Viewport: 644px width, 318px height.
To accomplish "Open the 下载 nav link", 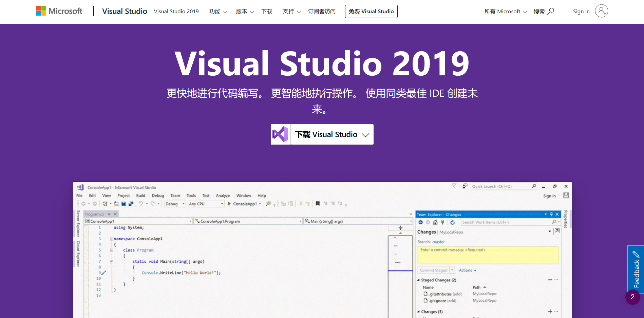I will pos(267,12).
